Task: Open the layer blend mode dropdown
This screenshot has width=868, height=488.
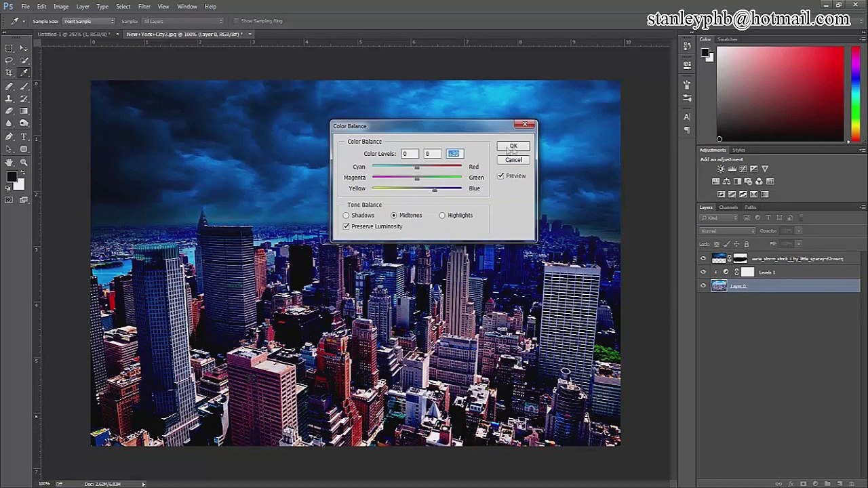Action: (728, 231)
